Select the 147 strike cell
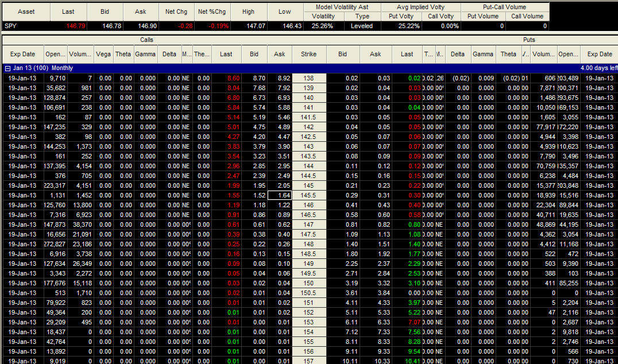This screenshot has width=618, height=364. [x=309, y=224]
